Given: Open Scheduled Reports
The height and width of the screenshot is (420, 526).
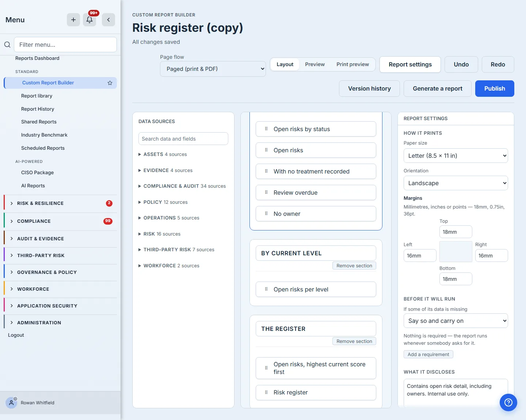Looking at the screenshot, I should click(x=43, y=148).
